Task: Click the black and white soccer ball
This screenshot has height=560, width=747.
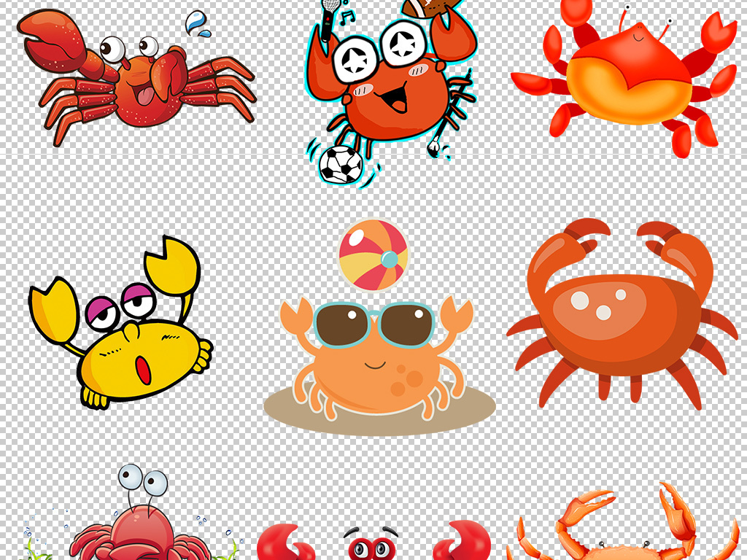Action: click(340, 165)
